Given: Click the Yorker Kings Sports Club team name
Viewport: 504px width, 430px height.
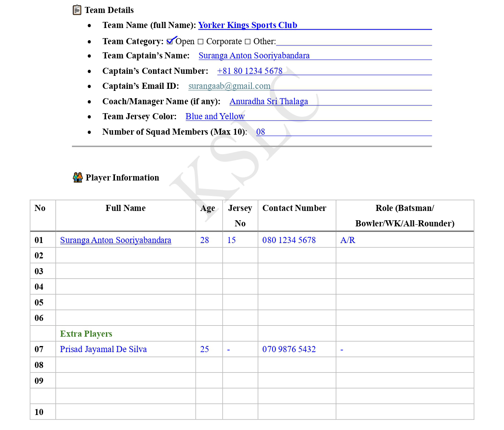Looking at the screenshot, I should pyautogui.click(x=247, y=25).
